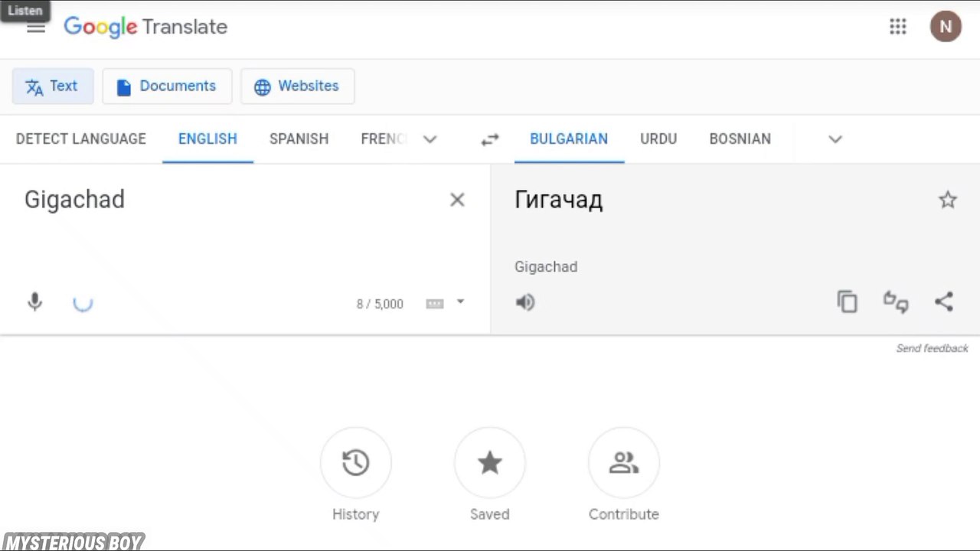Switch to Documents translation mode

click(167, 86)
